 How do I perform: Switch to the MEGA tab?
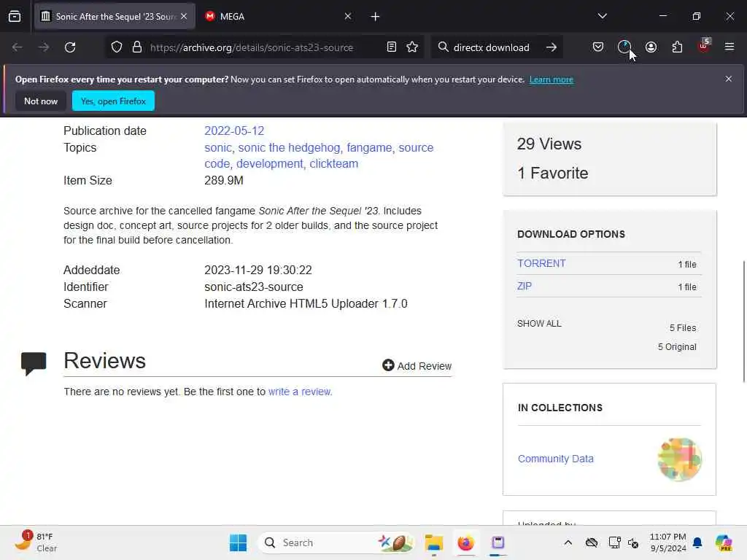pos(278,16)
